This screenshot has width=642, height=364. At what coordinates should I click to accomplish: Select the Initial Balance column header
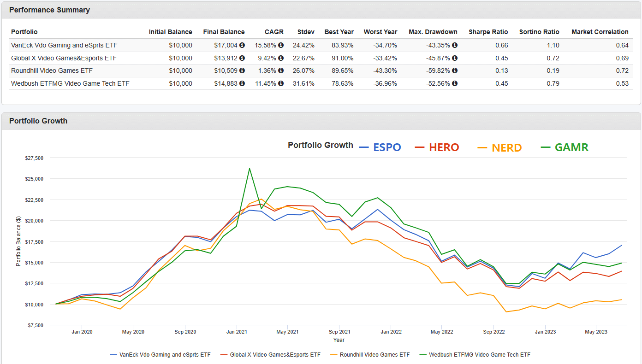tap(170, 32)
